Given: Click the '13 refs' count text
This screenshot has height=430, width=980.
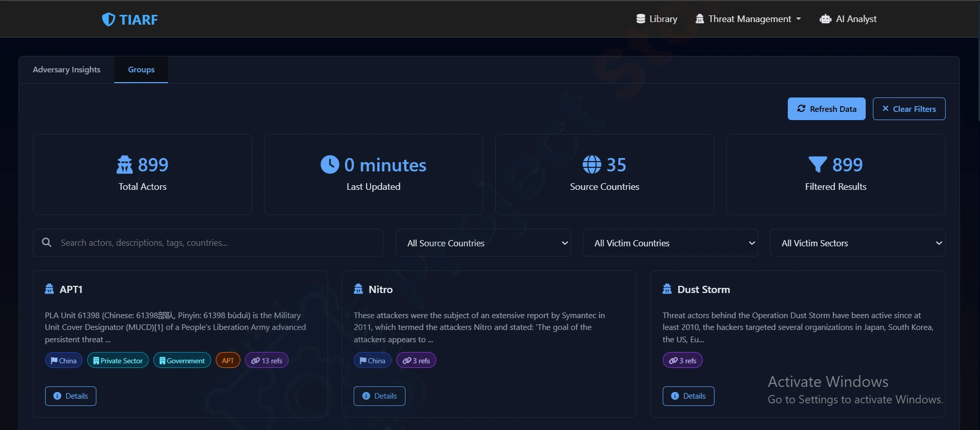Looking at the screenshot, I should pos(272,361).
